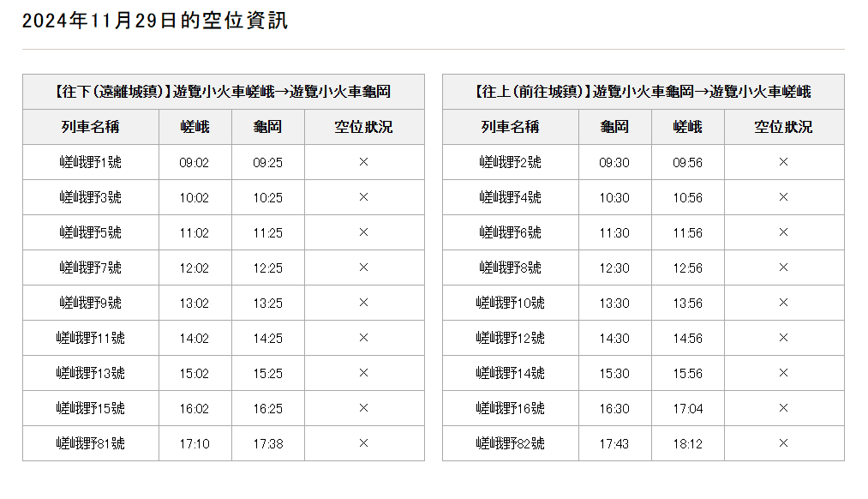The width and height of the screenshot is (868, 499).
Task: Click the 空位狀況 column header in right table
Action: click(x=783, y=127)
